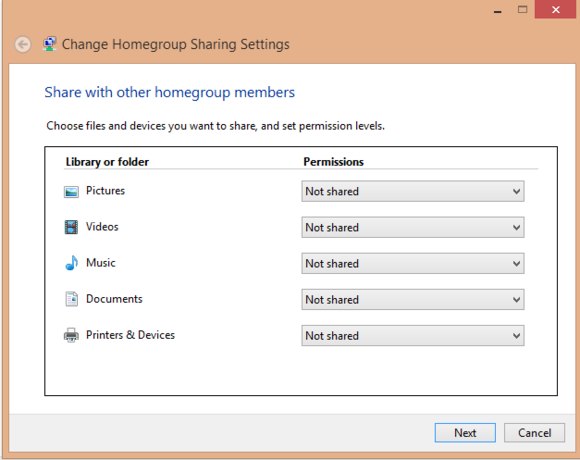The width and height of the screenshot is (580, 460).
Task: Click the Cancel button
Action: pyautogui.click(x=534, y=433)
